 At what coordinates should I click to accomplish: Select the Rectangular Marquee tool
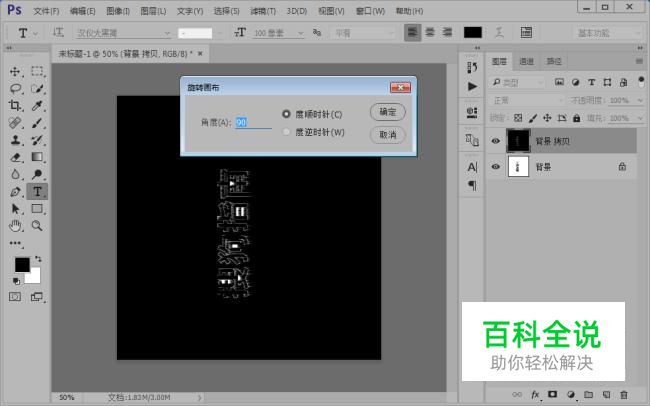(x=37, y=71)
